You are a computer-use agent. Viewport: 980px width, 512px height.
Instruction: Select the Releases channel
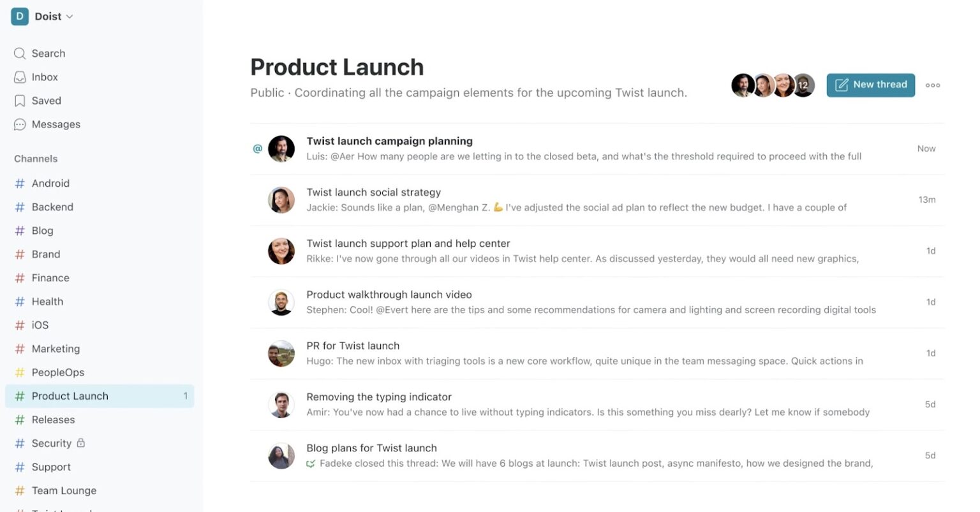(54, 420)
